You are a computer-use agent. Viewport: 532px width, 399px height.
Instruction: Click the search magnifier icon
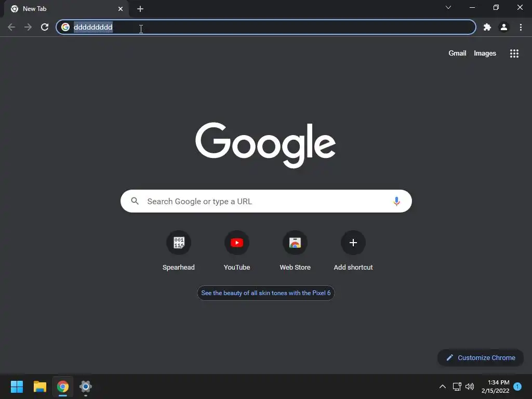[x=135, y=201]
